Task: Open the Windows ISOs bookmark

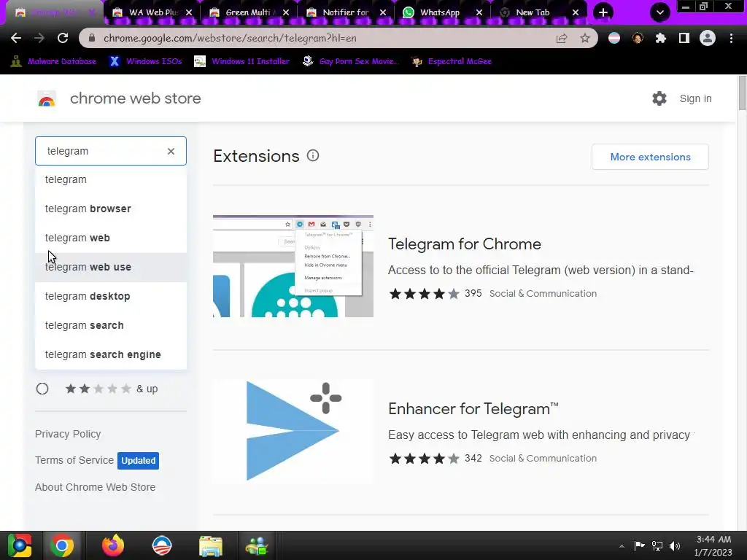Action: (146, 61)
